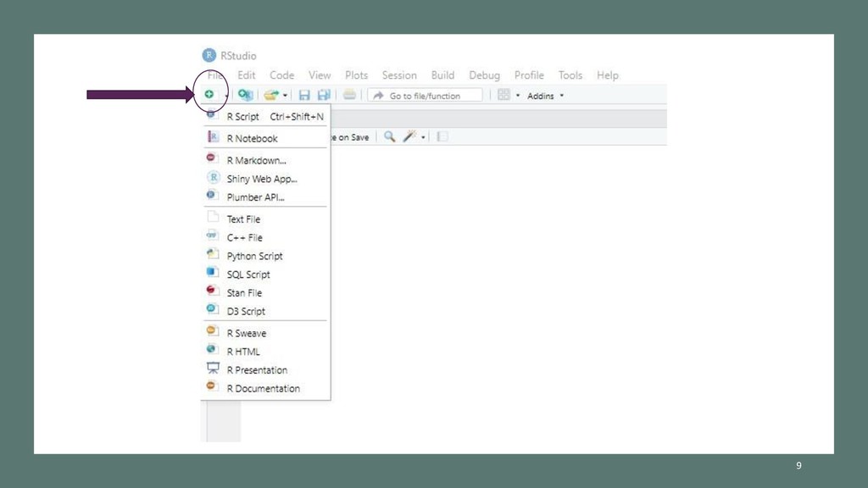The height and width of the screenshot is (488, 868).
Task: Open the Edit menu
Action: click(x=247, y=75)
